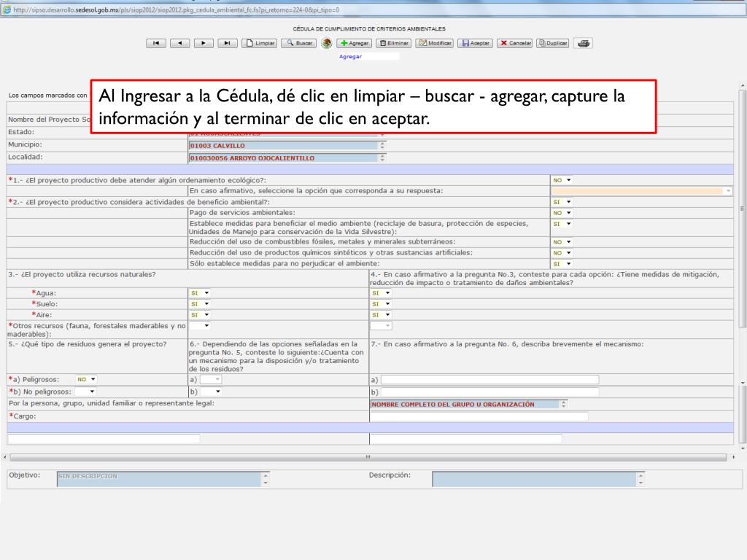Open the No peligrosos residues dropdown
Image resolution: width=747 pixels, height=560 pixels.
(x=85, y=392)
